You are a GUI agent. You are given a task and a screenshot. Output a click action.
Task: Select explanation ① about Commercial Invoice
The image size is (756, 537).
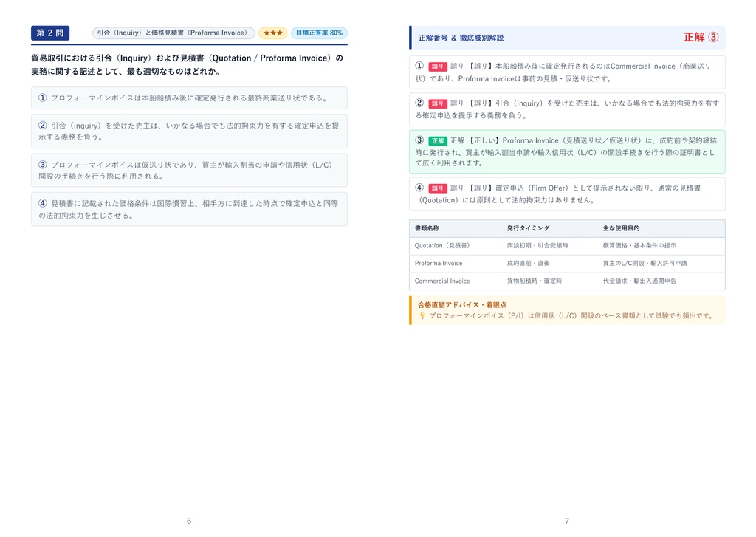pyautogui.click(x=567, y=72)
